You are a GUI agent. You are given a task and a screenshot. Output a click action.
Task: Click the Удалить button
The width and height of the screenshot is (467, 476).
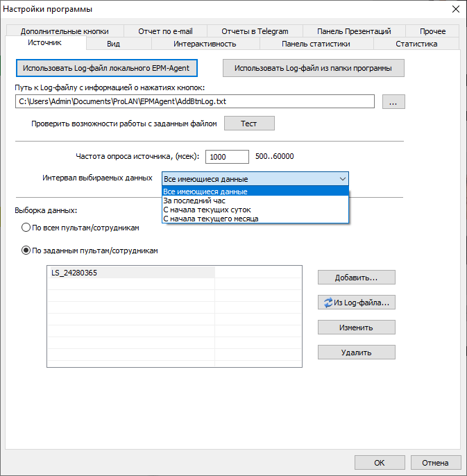[356, 352]
